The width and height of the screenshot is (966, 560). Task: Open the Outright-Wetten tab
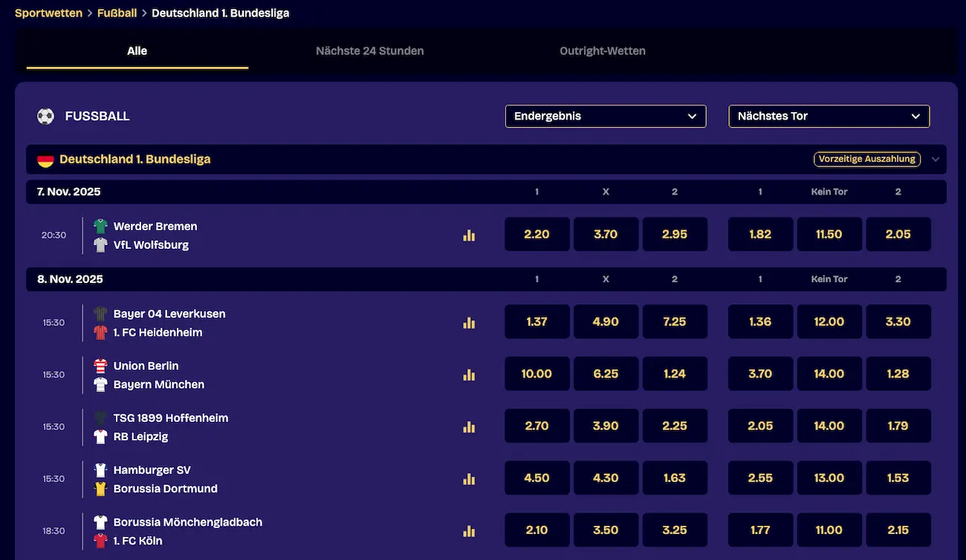click(603, 51)
